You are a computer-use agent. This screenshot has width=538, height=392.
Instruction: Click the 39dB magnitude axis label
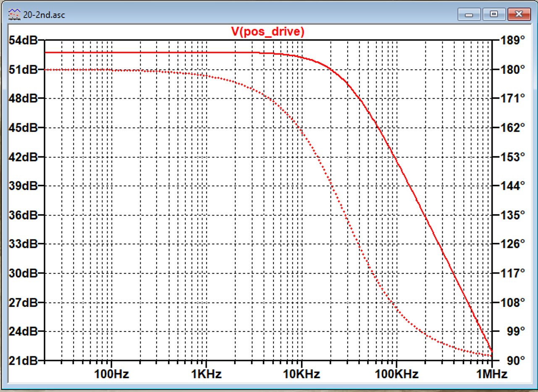pyautogui.click(x=23, y=186)
